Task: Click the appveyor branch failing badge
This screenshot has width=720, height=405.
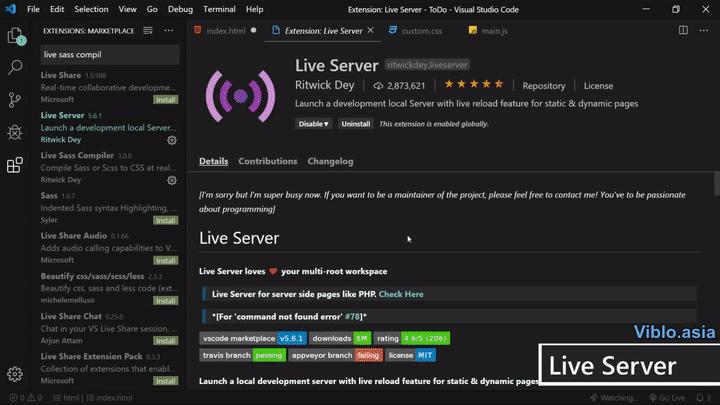Action: click(336, 355)
